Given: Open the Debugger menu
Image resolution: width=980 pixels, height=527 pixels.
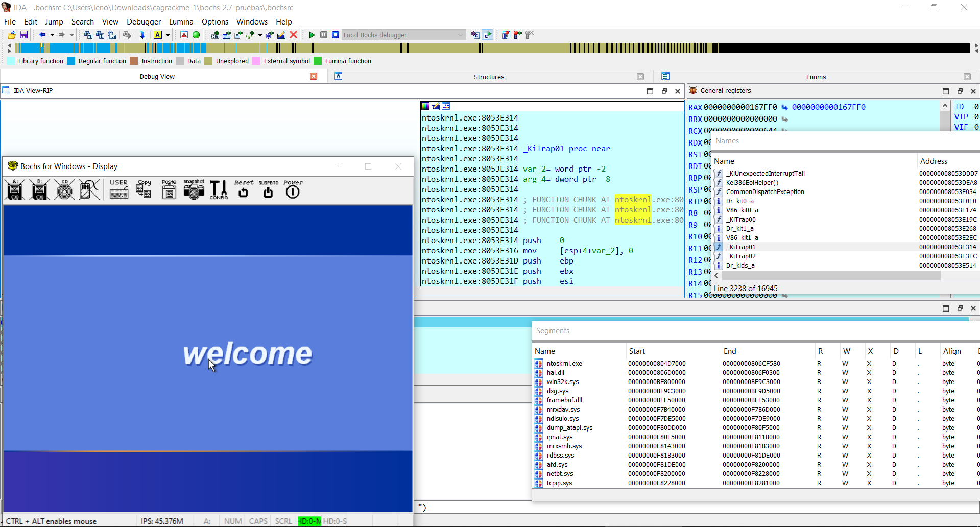Looking at the screenshot, I should 144,21.
